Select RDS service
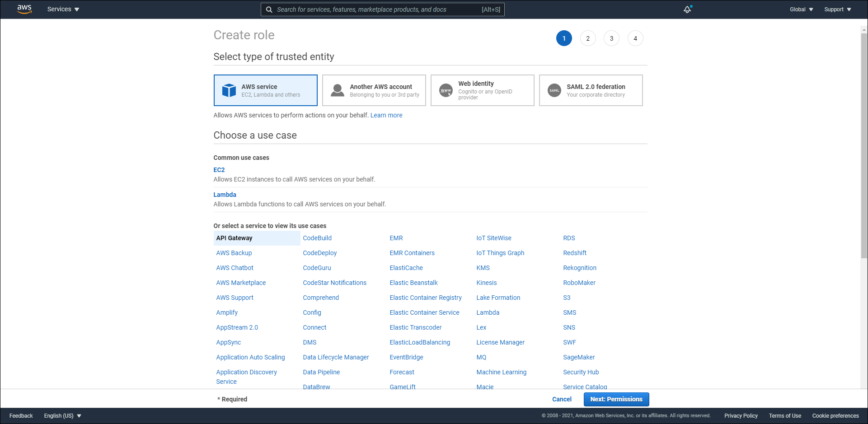 pos(569,238)
